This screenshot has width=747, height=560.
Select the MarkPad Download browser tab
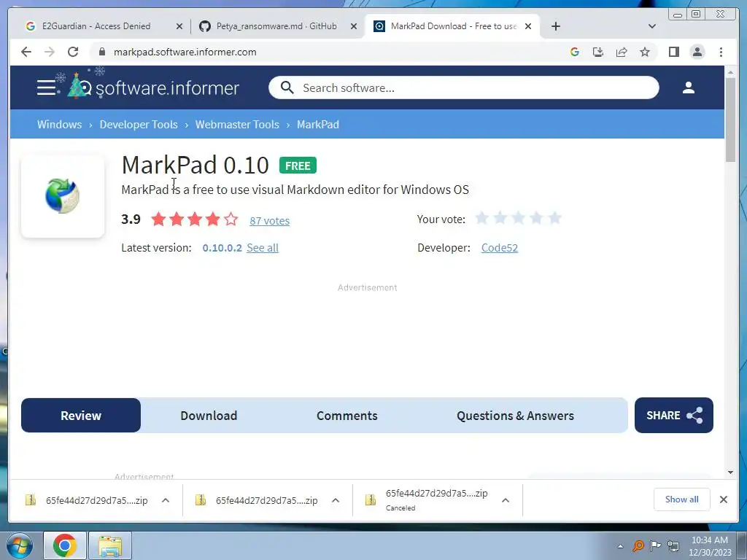[452, 26]
